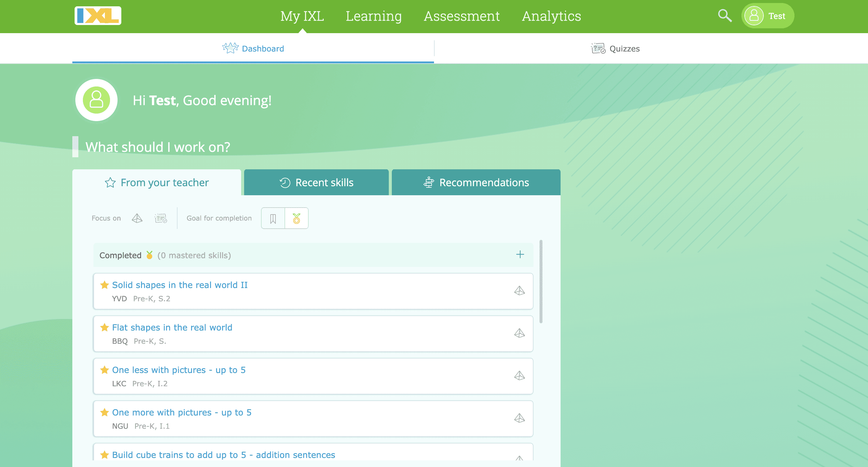Open One less with pictures - up to 5

point(179,370)
